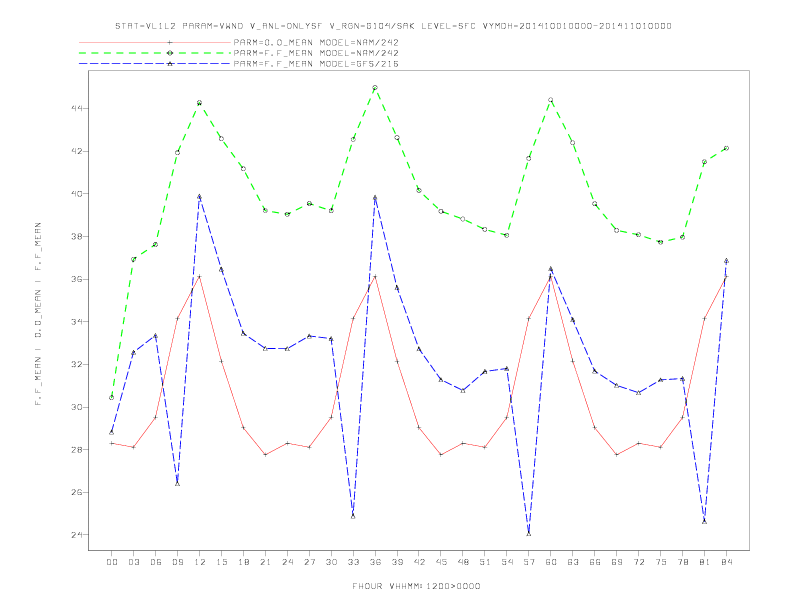Click the x-axis forecast hour label 12
The height and width of the screenshot is (612, 792).
pyautogui.click(x=200, y=562)
